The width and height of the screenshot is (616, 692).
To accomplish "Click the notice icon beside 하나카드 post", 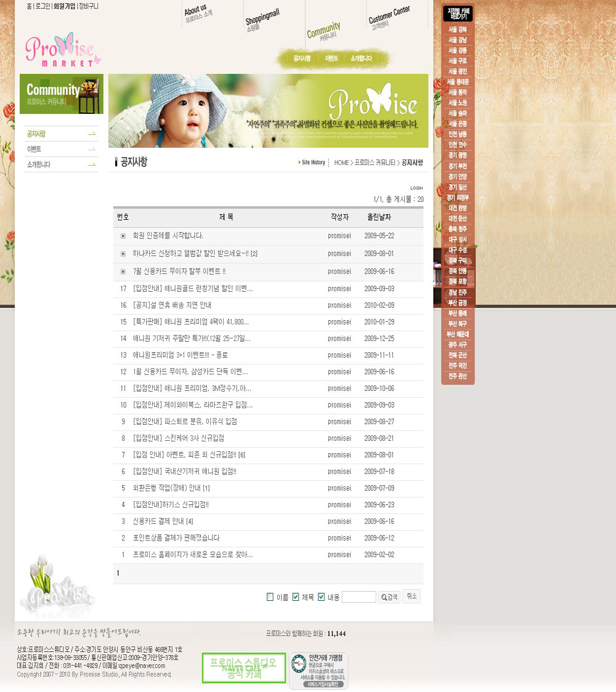I will (x=123, y=254).
